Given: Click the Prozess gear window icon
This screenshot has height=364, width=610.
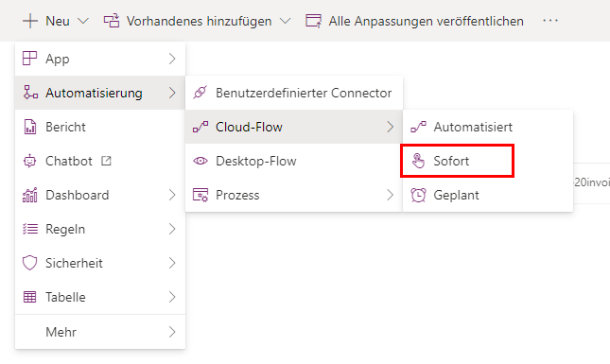Looking at the screenshot, I should click(x=200, y=195).
